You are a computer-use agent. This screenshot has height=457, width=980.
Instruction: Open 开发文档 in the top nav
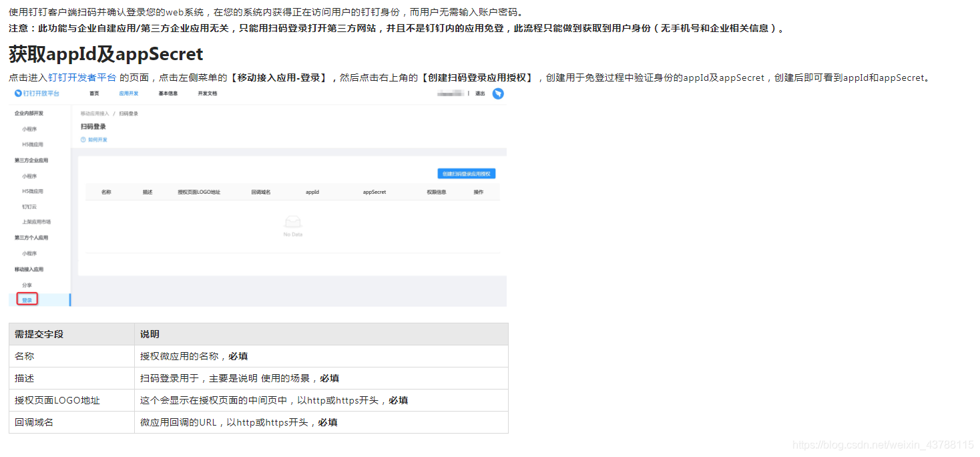click(208, 94)
